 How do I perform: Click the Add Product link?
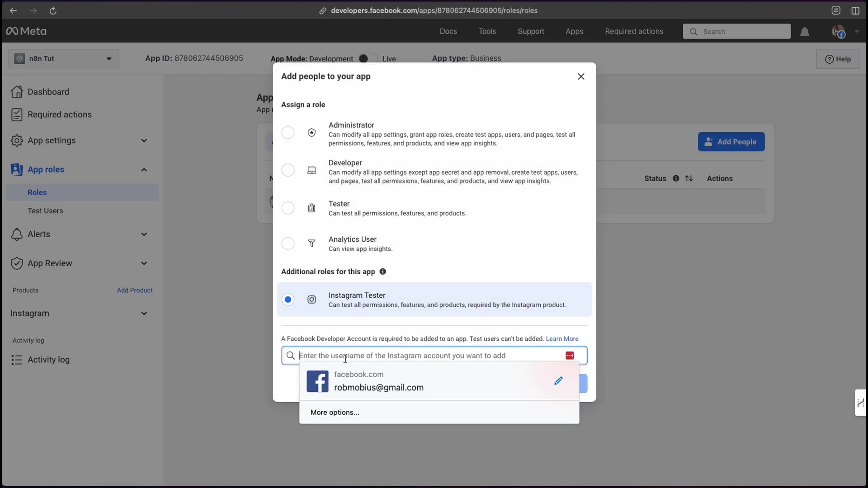(135, 291)
